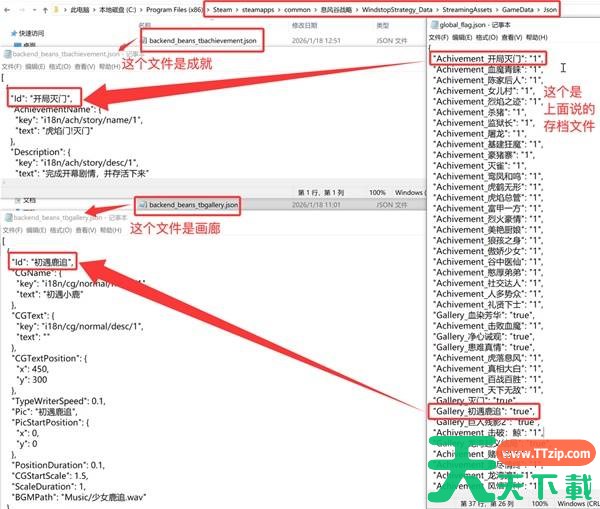This screenshot has height=509, width=600.
Task: Open 格式(O) menu in tbachievement Notepad
Action: point(60,67)
